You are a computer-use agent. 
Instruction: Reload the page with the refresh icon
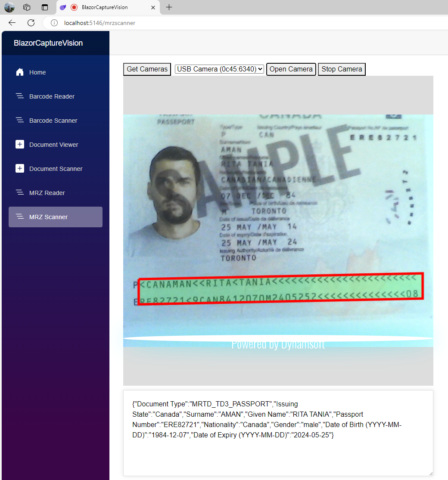tap(31, 23)
